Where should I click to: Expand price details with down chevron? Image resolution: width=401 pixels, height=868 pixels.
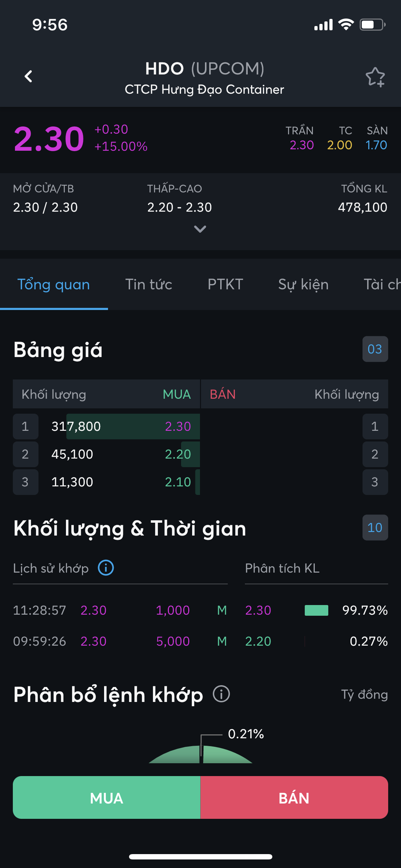click(x=200, y=229)
